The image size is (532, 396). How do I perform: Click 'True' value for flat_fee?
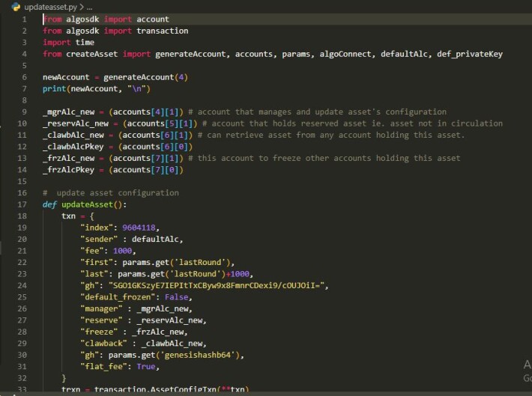[x=146, y=367]
